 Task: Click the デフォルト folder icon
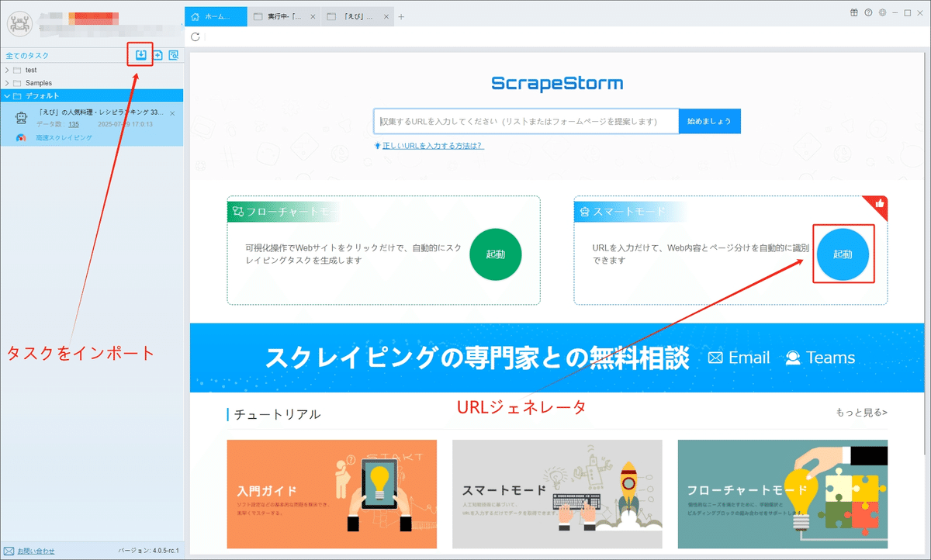pyautogui.click(x=17, y=95)
